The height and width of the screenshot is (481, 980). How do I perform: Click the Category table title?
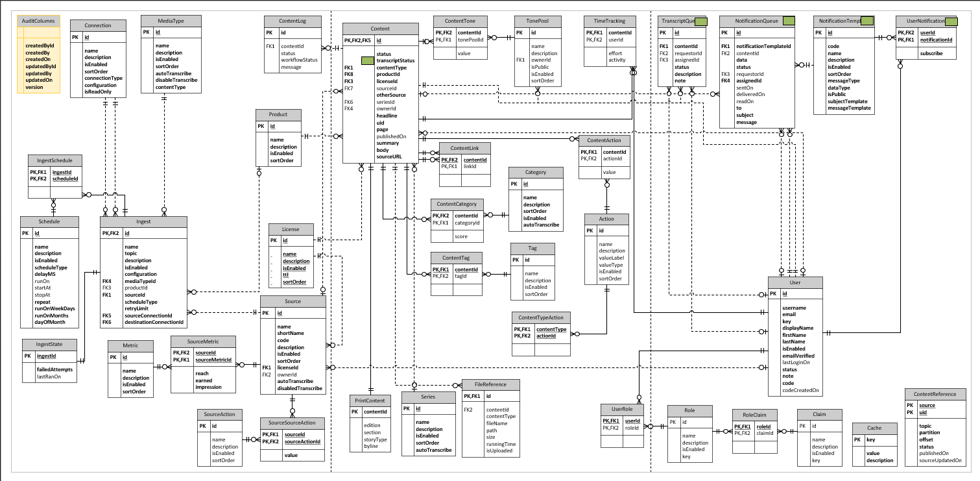(535, 173)
